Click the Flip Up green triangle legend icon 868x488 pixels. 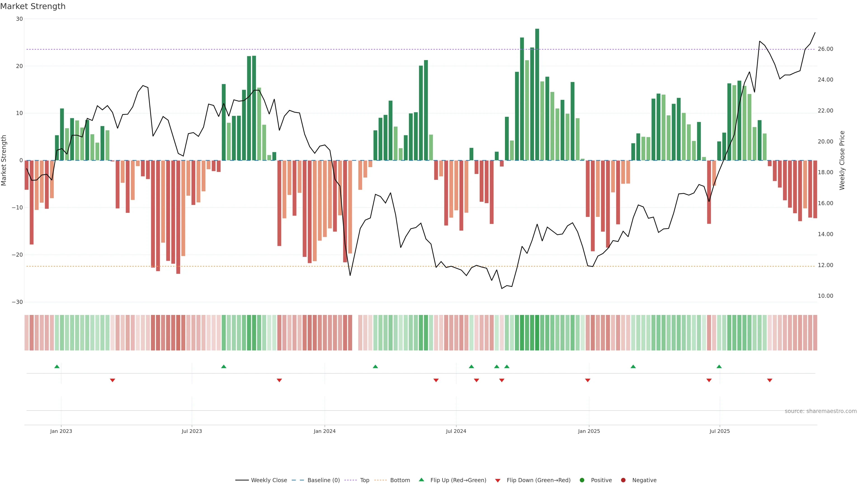421,480
